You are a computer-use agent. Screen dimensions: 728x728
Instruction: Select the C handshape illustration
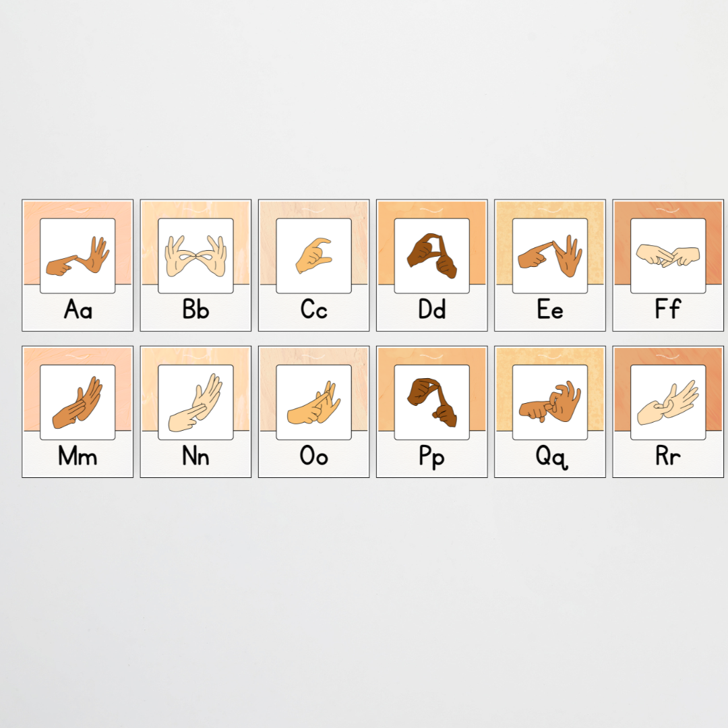point(313,255)
